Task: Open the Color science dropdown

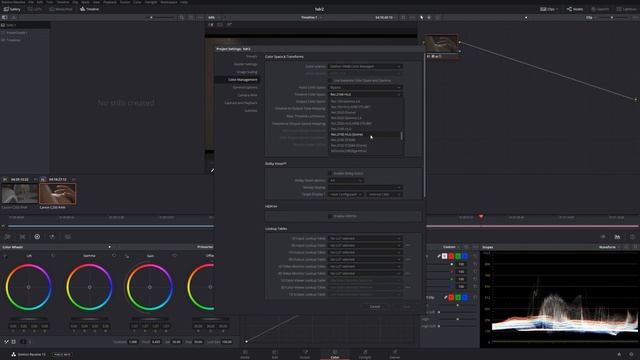Action: click(365, 66)
